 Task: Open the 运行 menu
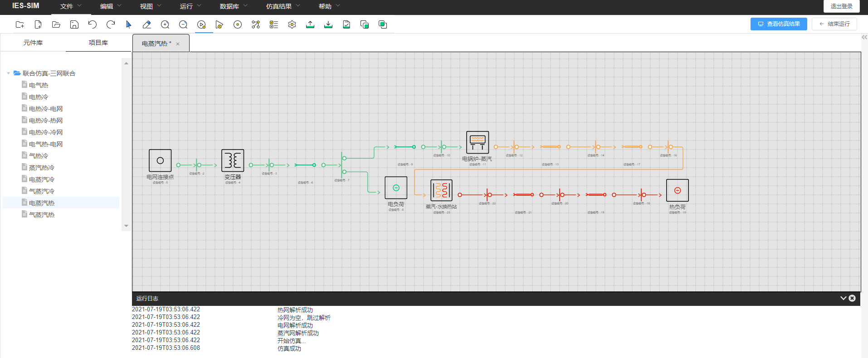(x=190, y=6)
